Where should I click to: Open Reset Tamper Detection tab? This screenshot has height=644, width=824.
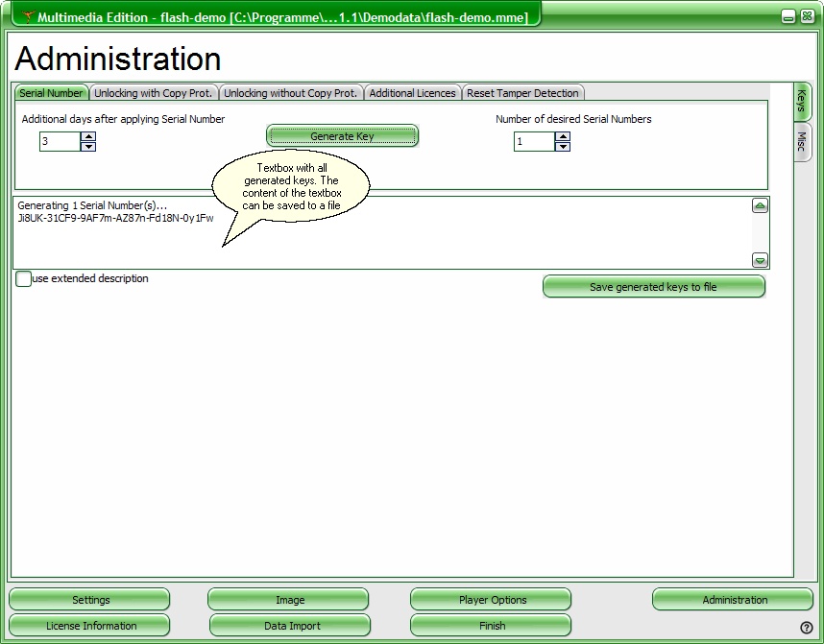click(x=522, y=93)
